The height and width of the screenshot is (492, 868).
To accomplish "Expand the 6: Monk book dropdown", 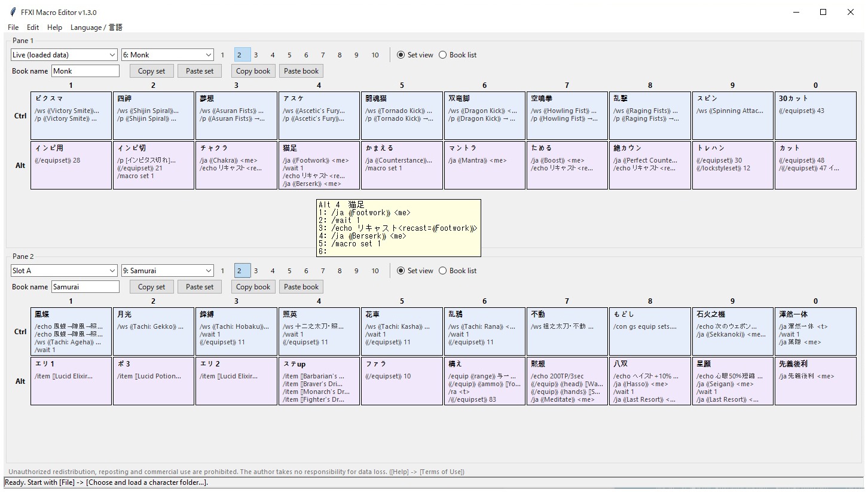I will pyautogui.click(x=167, y=55).
